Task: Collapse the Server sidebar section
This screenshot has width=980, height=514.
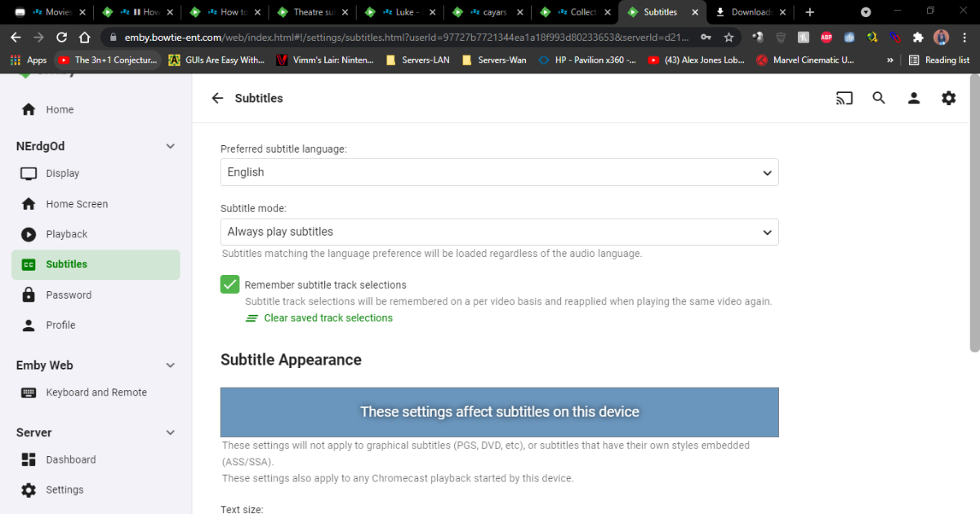Action: (x=170, y=432)
